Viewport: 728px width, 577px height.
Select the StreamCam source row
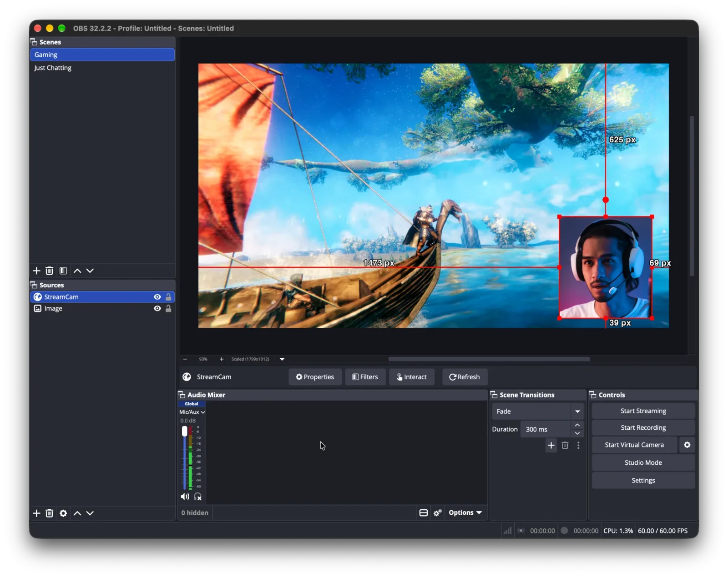click(102, 296)
